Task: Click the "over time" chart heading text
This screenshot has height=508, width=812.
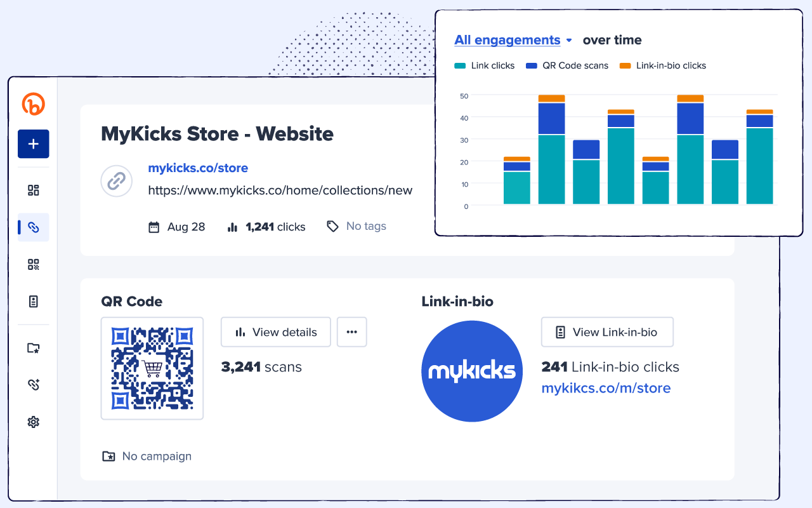Action: click(x=612, y=40)
